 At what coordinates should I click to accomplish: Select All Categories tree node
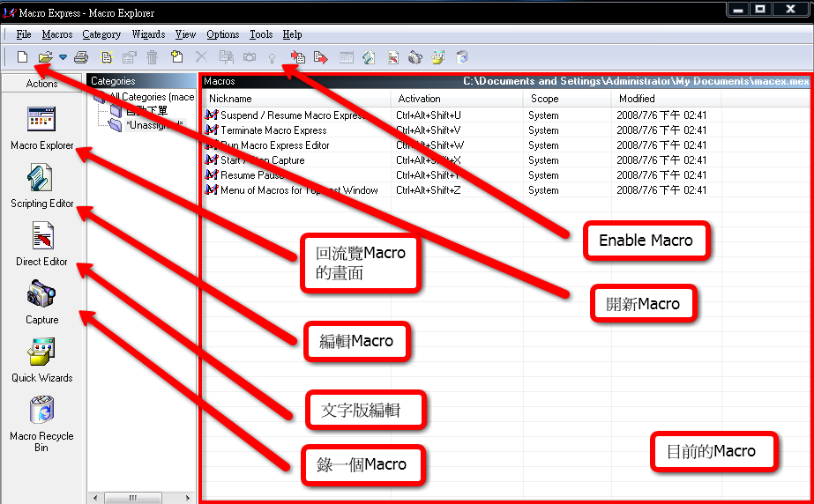tap(152, 97)
